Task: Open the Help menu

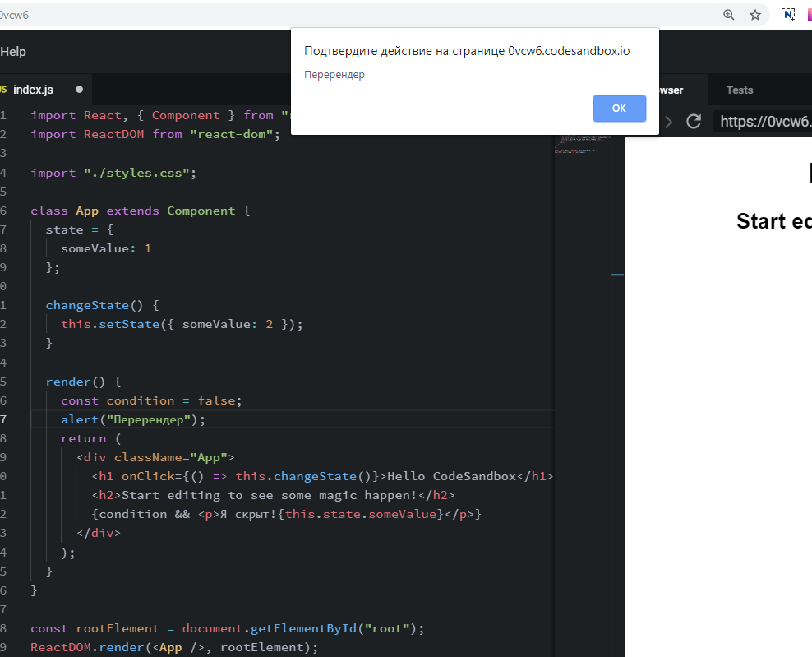Action: 13,52
